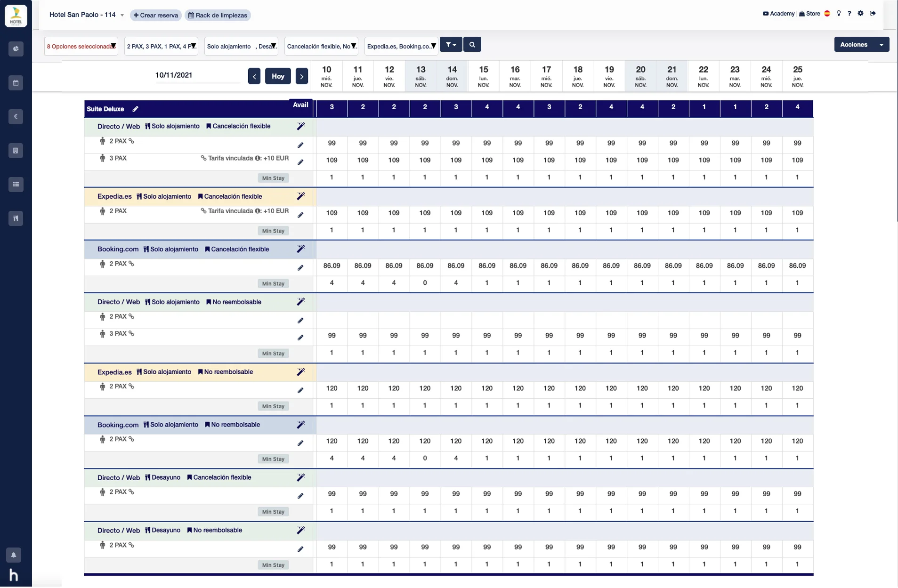The image size is (898, 588).
Task: Click the fork and knife sidebar icon
Action: [16, 218]
